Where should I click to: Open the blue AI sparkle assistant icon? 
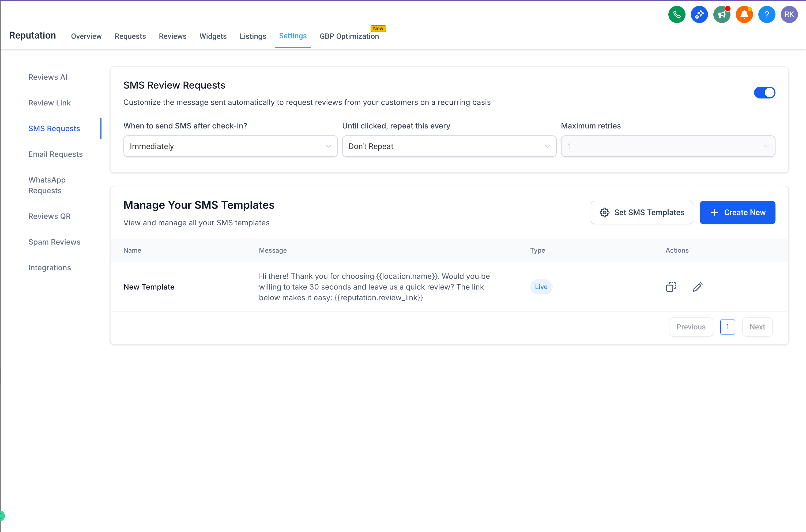pos(699,15)
